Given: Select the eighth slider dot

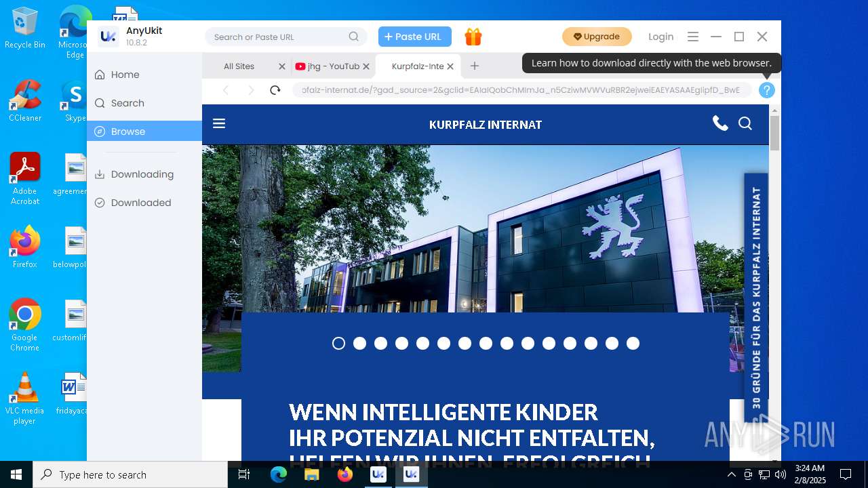Looking at the screenshot, I should tap(486, 344).
